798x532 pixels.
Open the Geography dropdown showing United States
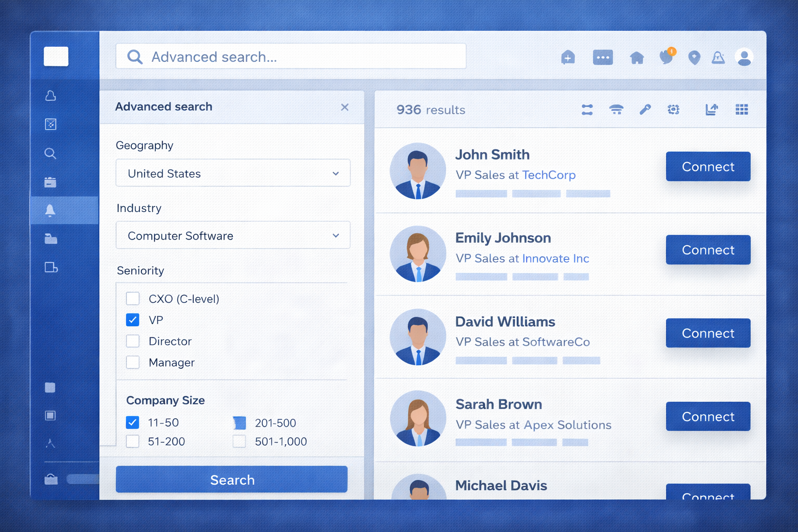pos(232,173)
